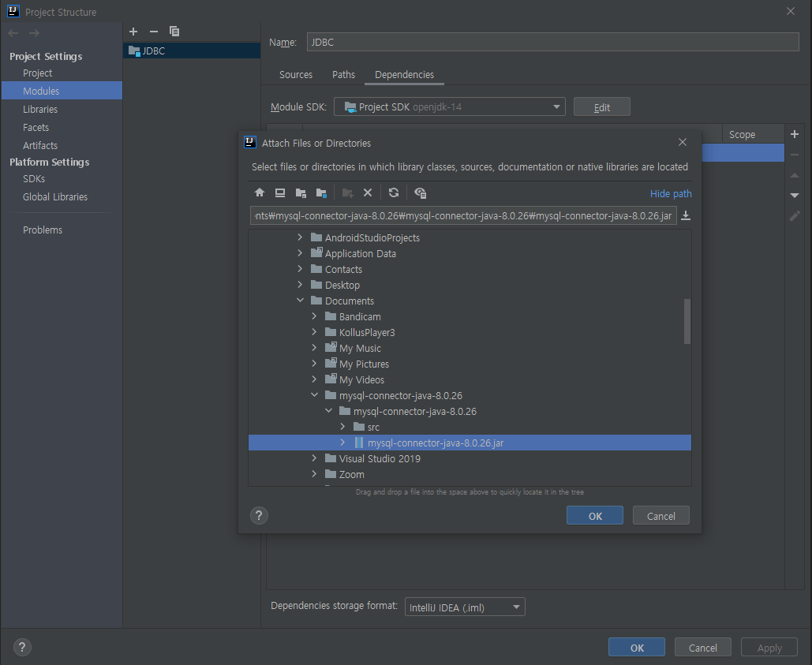
Task: Open Libraries settings section
Action: pyautogui.click(x=40, y=109)
